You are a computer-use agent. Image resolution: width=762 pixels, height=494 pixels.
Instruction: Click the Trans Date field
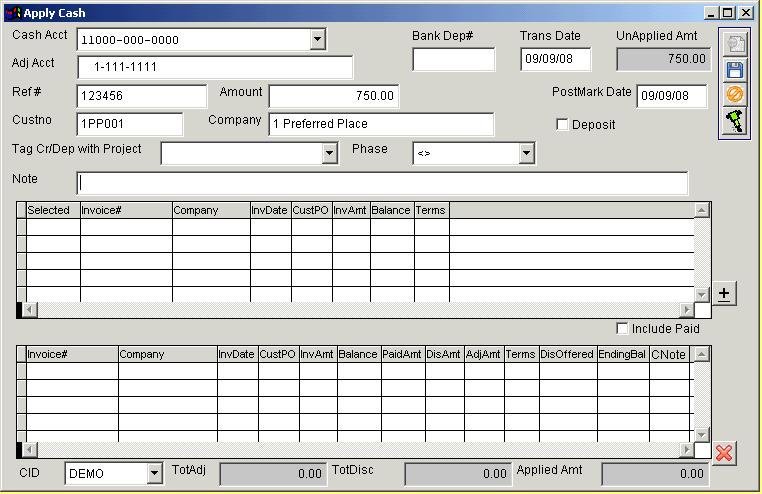click(555, 60)
